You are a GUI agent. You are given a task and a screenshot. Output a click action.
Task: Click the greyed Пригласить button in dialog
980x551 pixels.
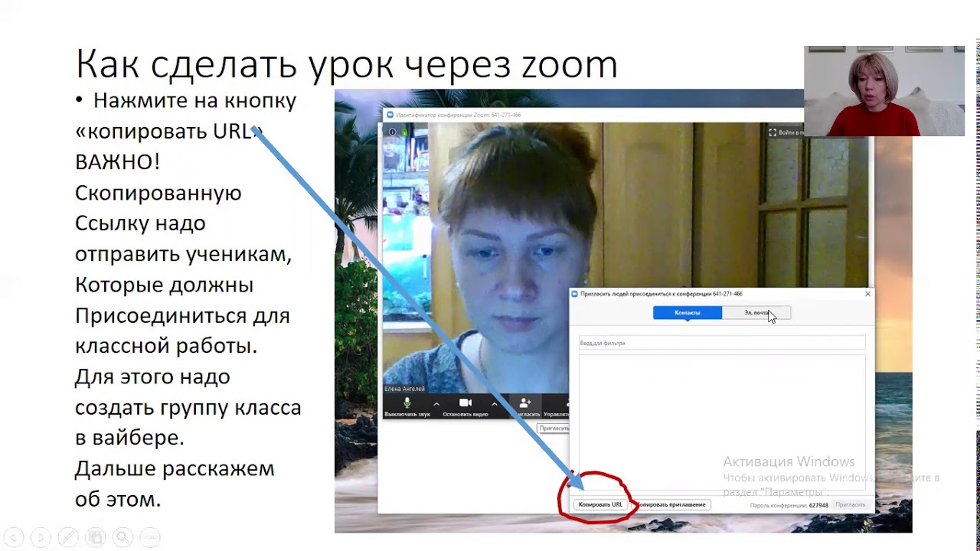coord(851,505)
